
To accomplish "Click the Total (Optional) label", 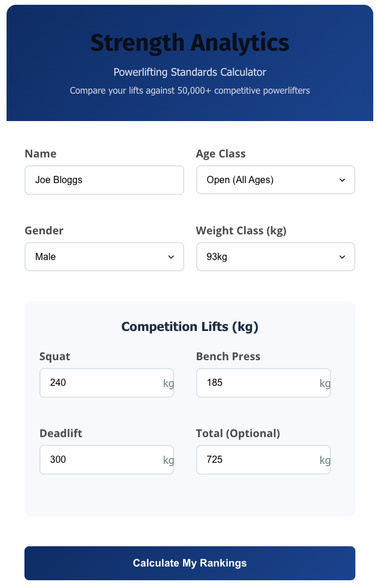I will [238, 434].
